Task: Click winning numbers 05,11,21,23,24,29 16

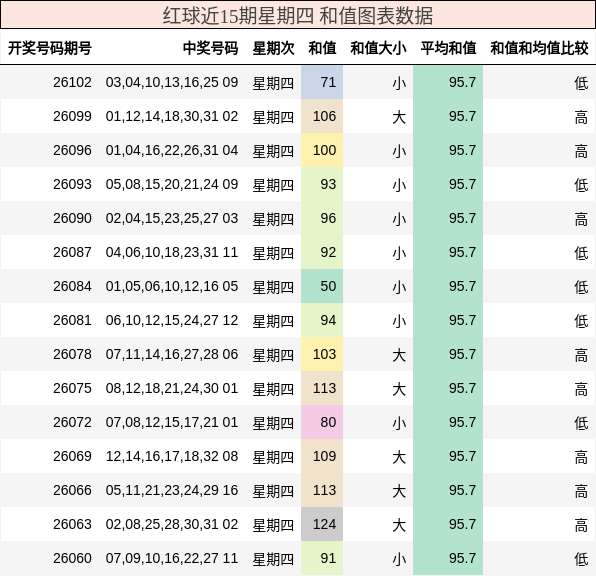Action: point(172,490)
